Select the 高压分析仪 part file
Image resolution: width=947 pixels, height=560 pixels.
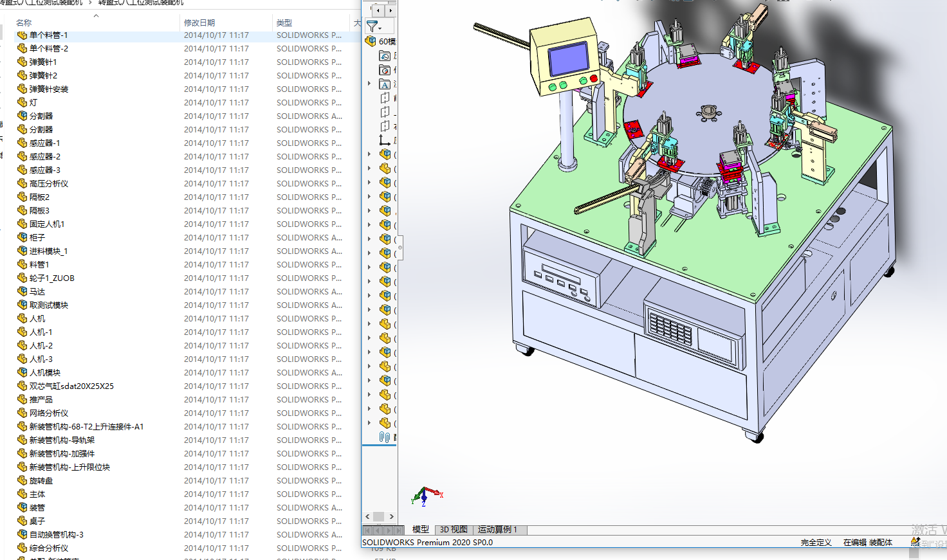49,184
